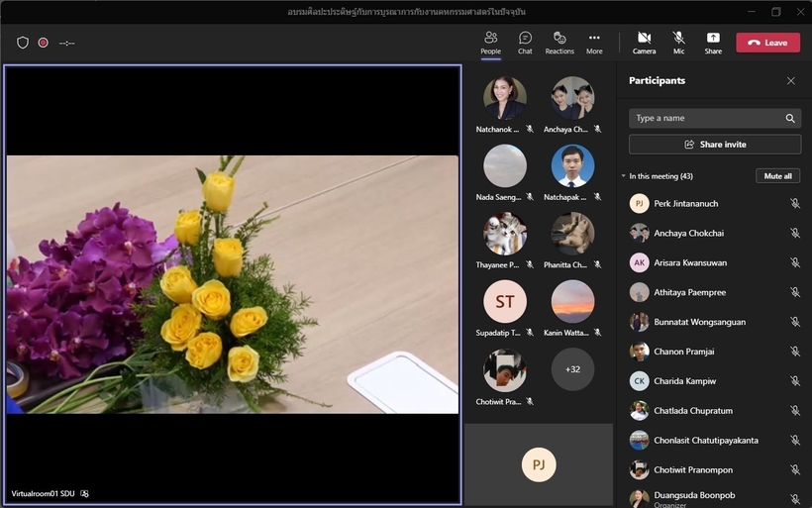Viewport: 812px width, 508px height.
Task: Select Chanon Pramjai in participants list
Action: point(715,352)
